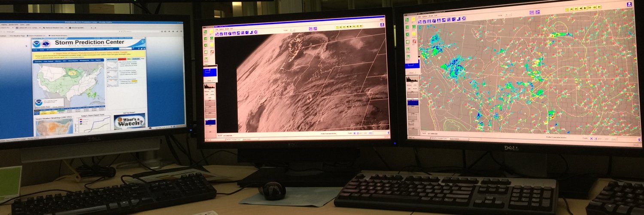Click Close button below overview in satellite viewer
644x215 pixels.
pyautogui.click(x=209, y=80)
